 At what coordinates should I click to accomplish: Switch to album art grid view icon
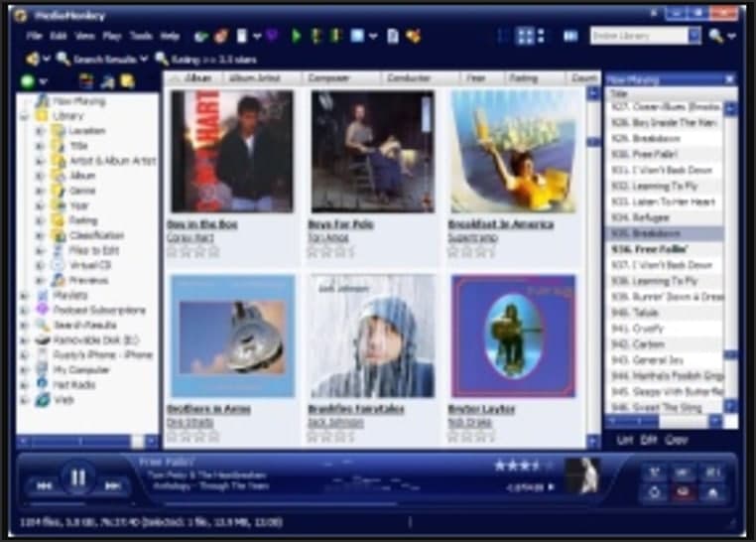pos(525,36)
